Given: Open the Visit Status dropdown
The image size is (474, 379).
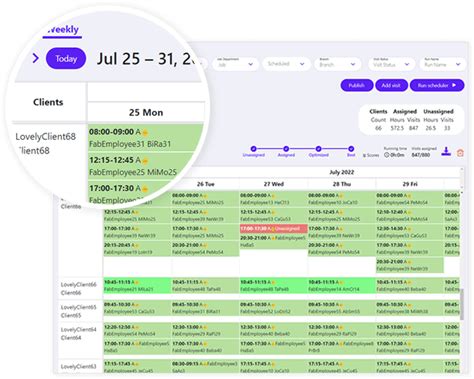Looking at the screenshot, I should (x=391, y=64).
